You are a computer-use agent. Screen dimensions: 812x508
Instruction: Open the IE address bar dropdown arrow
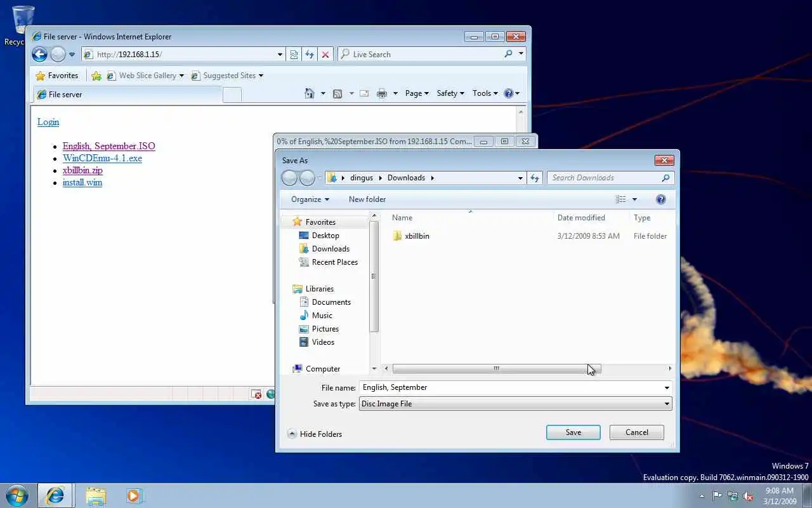(x=280, y=55)
